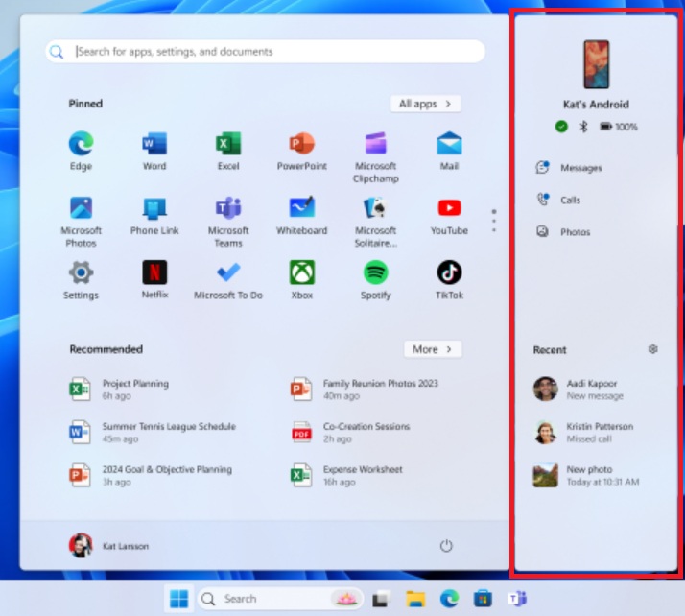Launch the Xbox app
Screen dimensions: 685x616
pos(302,280)
